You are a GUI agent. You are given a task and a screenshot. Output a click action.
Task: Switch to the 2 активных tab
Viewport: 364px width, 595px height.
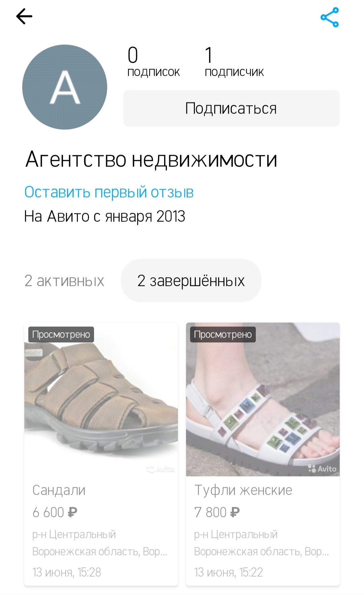[64, 281]
